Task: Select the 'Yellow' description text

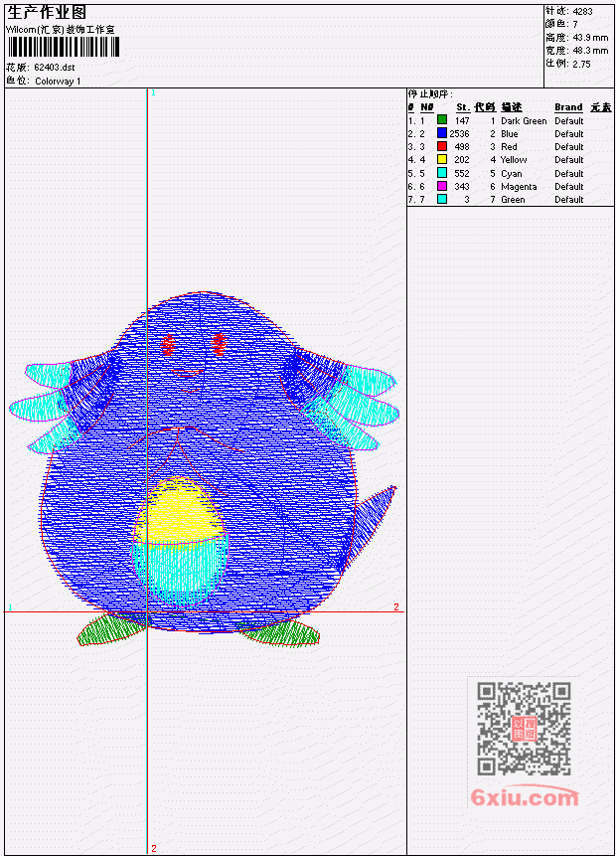Action: pyautogui.click(x=514, y=160)
